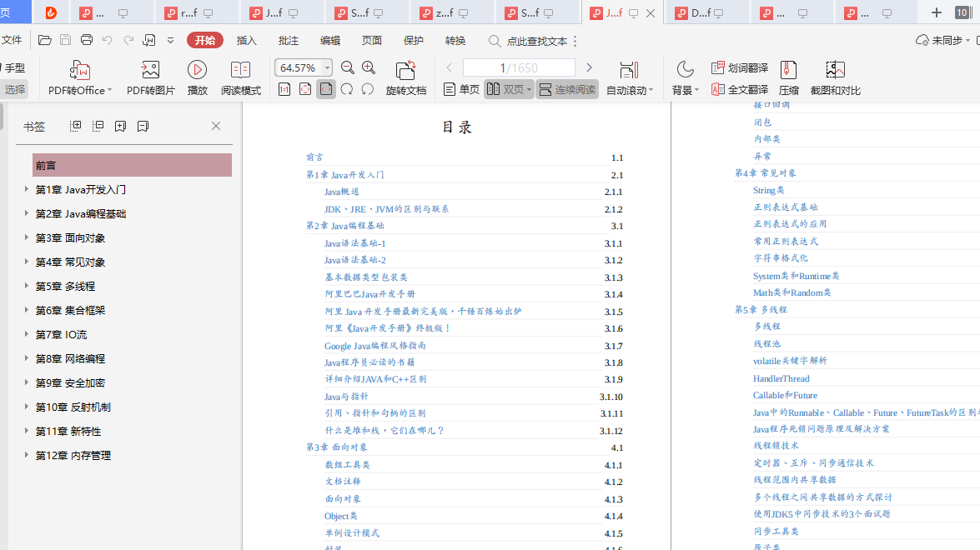The height and width of the screenshot is (550, 980).
Task: Go to previous page arrow
Action: [x=449, y=67]
